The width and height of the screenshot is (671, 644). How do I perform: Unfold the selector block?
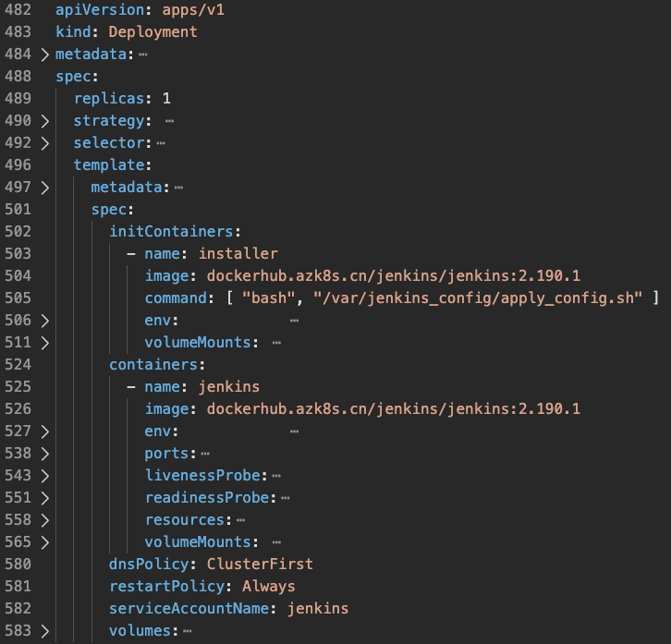44,143
